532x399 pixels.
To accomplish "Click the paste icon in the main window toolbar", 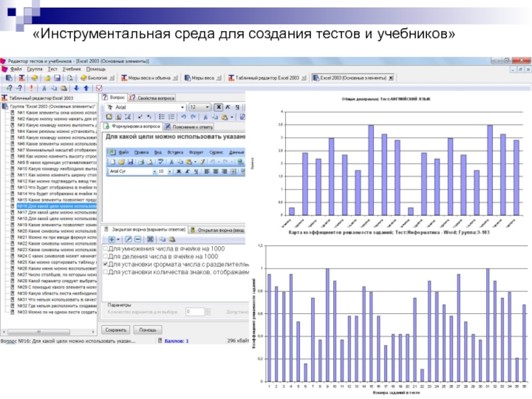I will click(x=64, y=88).
